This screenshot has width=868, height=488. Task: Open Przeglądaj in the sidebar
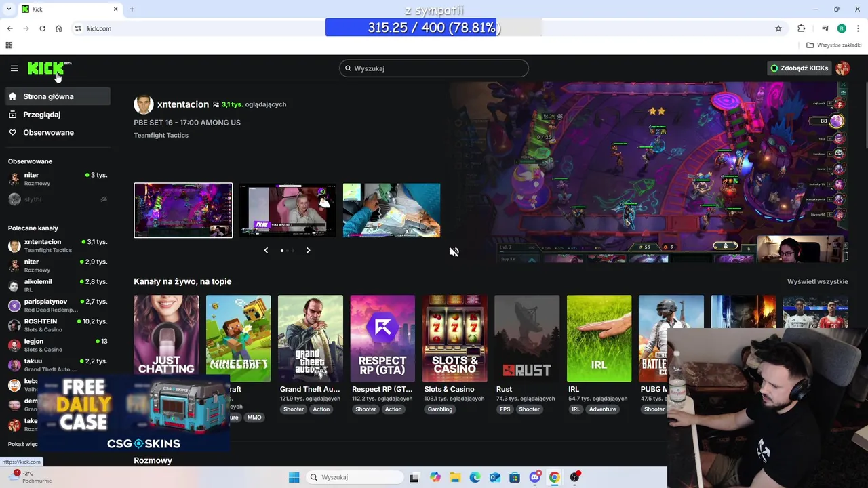[58, 115]
